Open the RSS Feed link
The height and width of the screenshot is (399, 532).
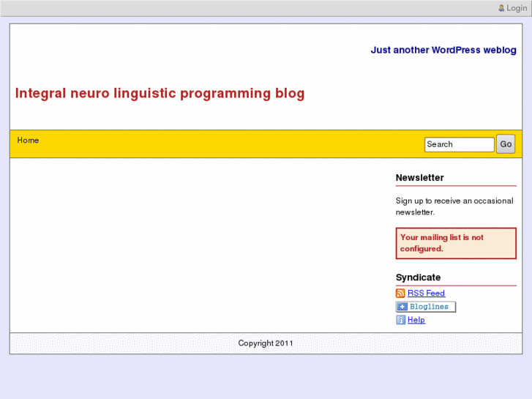click(x=426, y=293)
